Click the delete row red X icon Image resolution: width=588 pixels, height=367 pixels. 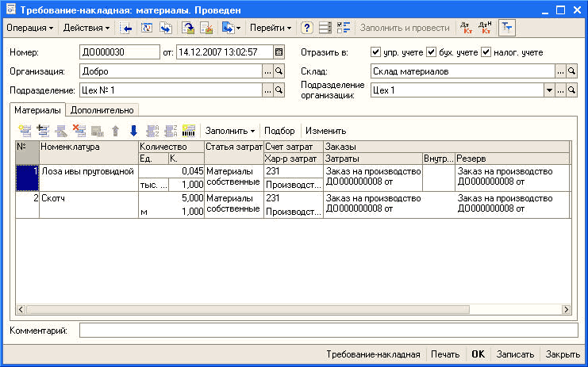[79, 131]
